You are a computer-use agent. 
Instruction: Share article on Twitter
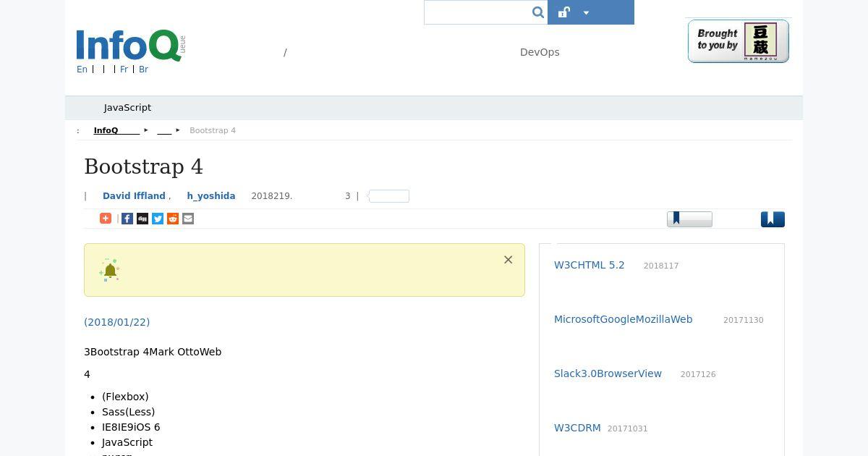coord(158,219)
